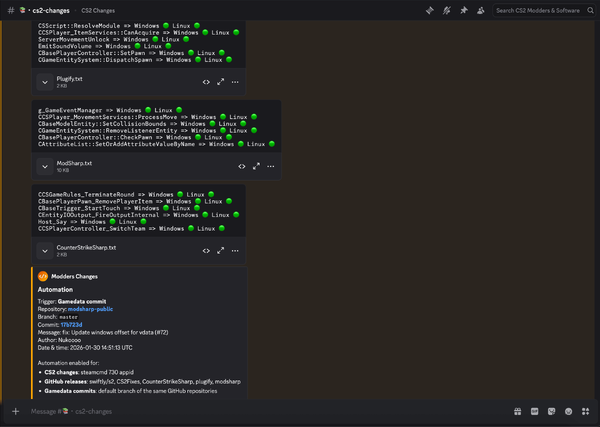Click the CGameEntitySystem::RemoveListenerEntity line
Viewport: 600px width, 427px height.
coord(147,130)
